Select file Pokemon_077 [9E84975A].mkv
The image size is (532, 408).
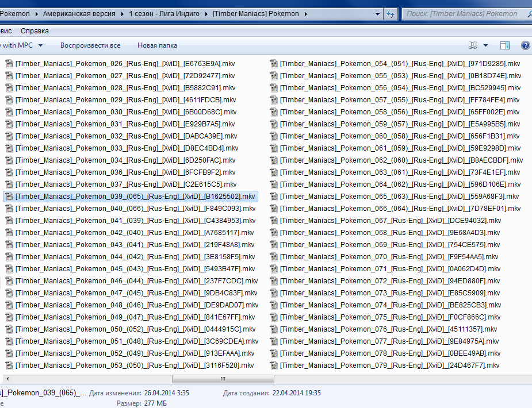[389, 341]
